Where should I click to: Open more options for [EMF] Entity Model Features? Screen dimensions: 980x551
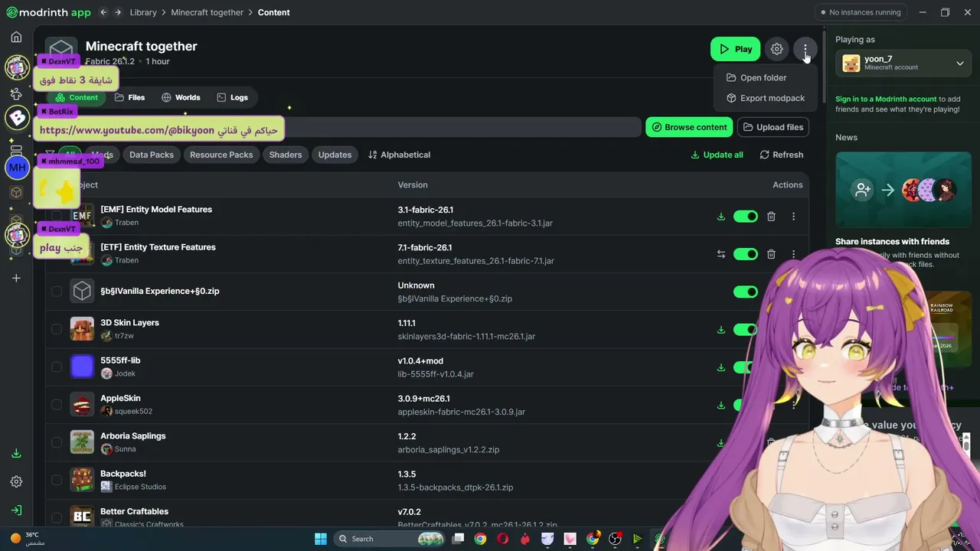coord(793,217)
